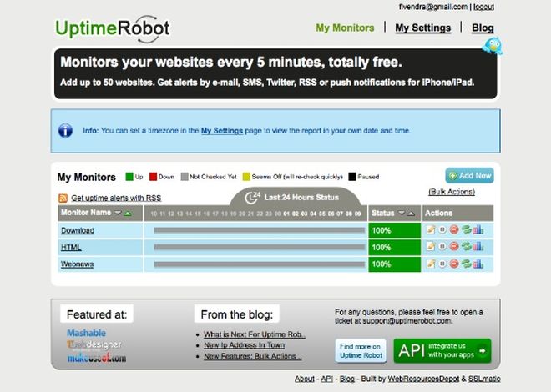Click Find more on Uptime Robot button

[361, 350]
